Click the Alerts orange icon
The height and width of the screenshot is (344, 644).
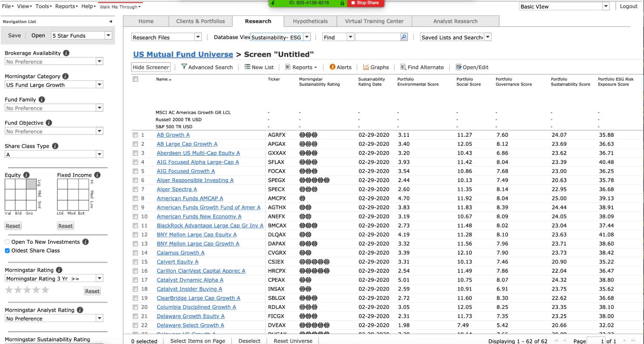(x=332, y=67)
